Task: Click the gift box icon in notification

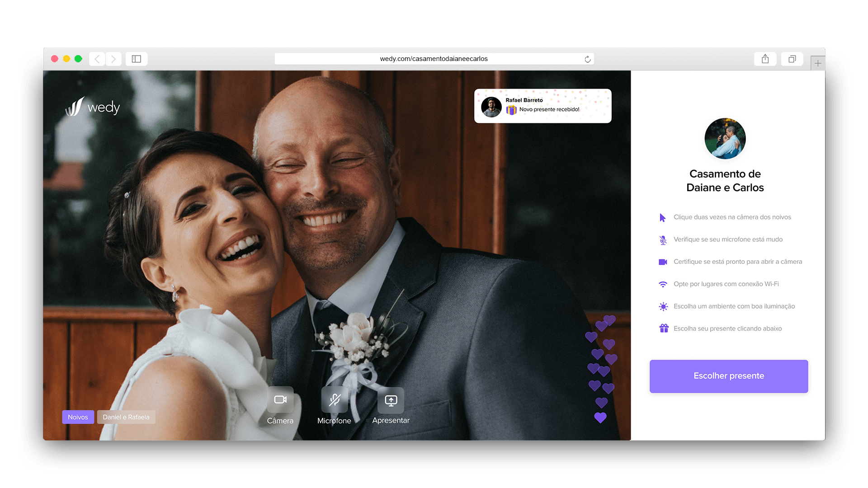Action: click(x=511, y=110)
